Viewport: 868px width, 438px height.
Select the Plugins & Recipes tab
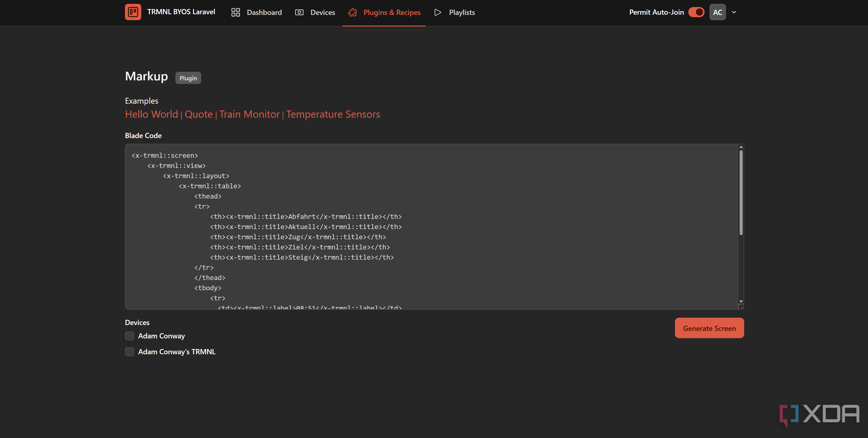[384, 12]
